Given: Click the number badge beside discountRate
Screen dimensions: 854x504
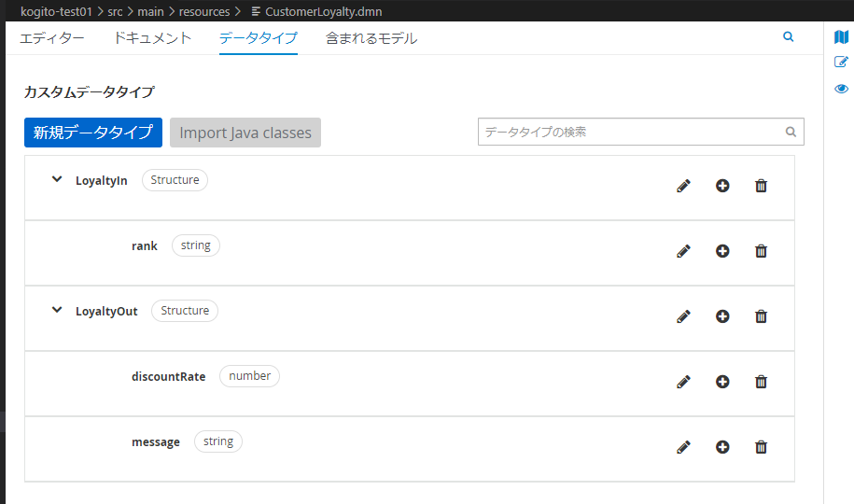Looking at the screenshot, I should (x=249, y=376).
